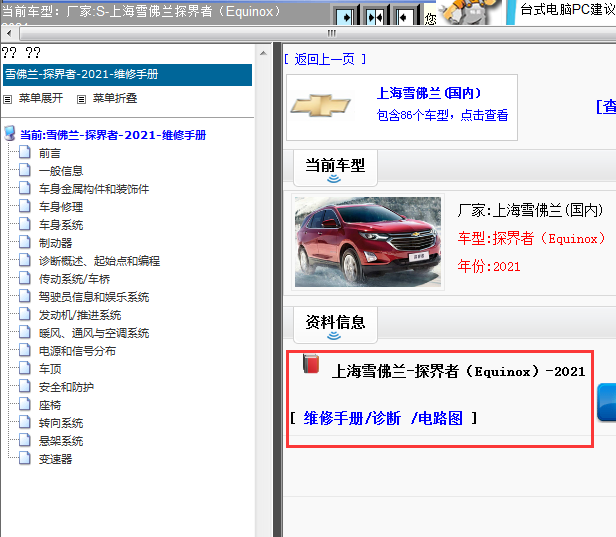Screen dimensions: 616x537
Task: Click the red book icon
Action: tap(311, 364)
